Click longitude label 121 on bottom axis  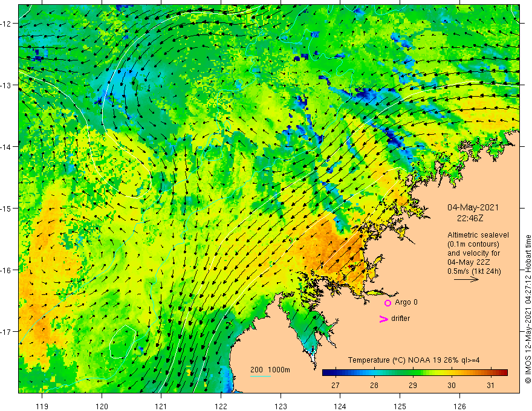click(161, 406)
